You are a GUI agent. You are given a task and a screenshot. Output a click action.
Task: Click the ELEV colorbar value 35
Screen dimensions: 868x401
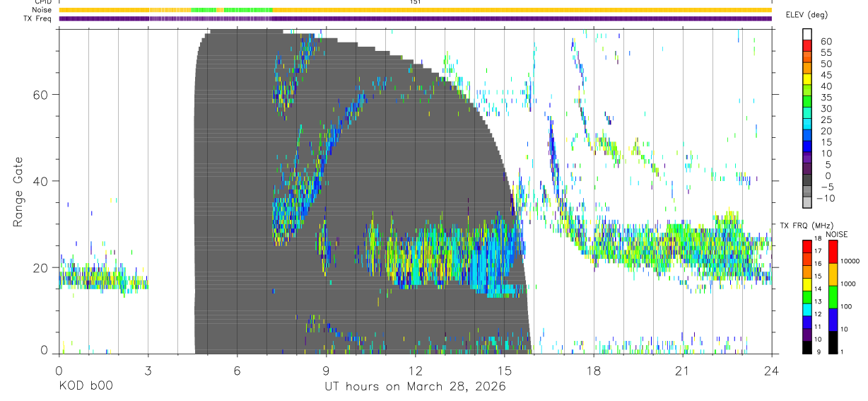click(826, 97)
